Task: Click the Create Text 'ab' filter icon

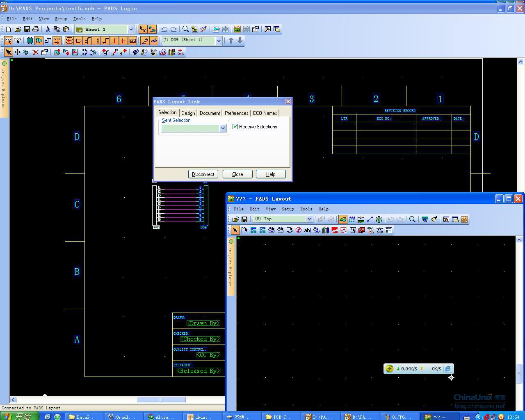Action: tap(153, 41)
